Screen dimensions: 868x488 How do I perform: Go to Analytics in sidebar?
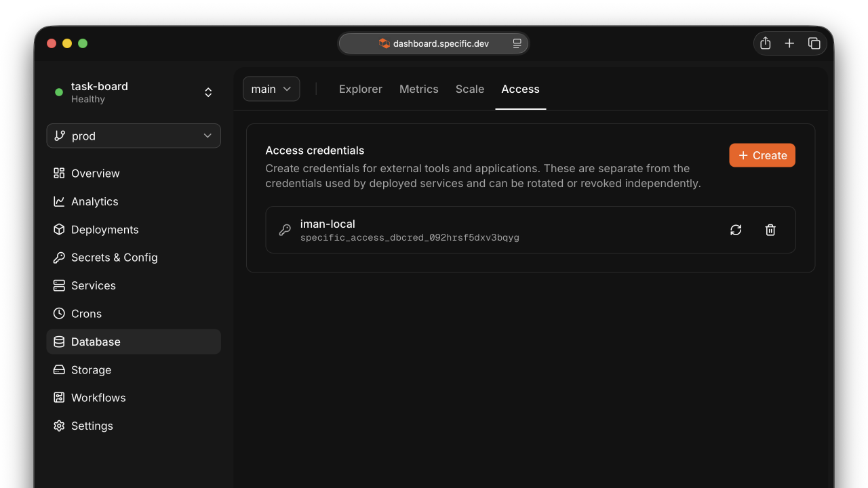click(x=134, y=201)
